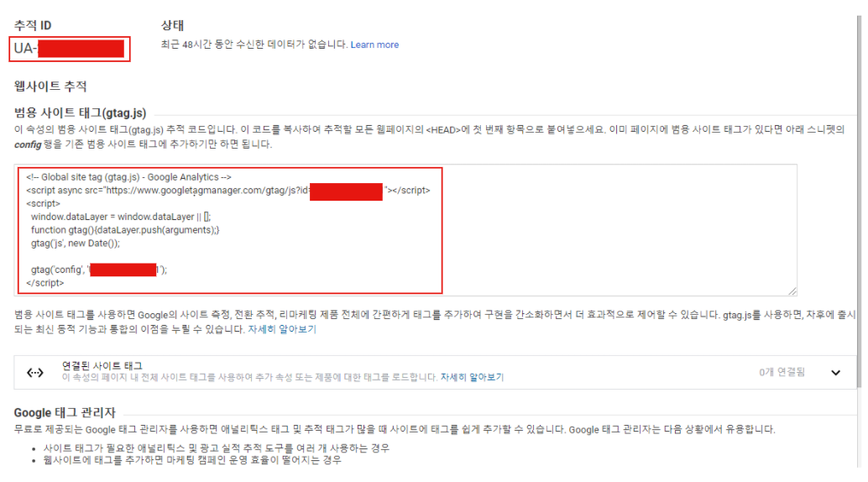The width and height of the screenshot is (868, 482).
Task: Click the function gtag() code line
Action: (x=125, y=230)
